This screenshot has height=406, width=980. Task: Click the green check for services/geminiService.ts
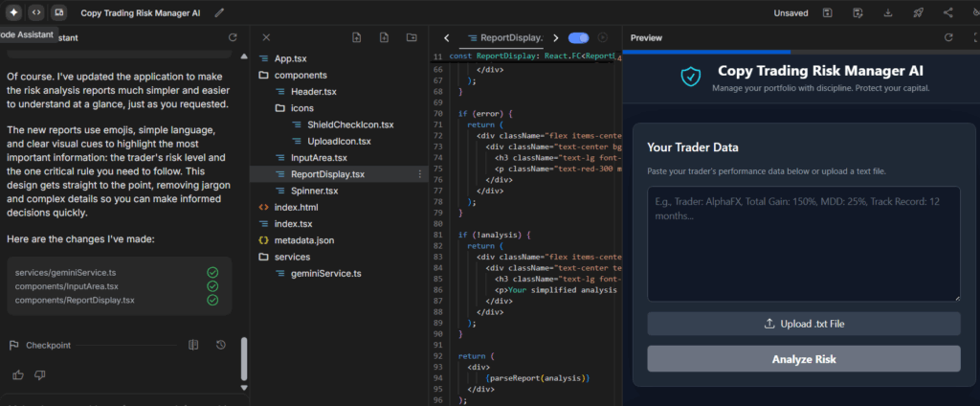pyautogui.click(x=212, y=273)
